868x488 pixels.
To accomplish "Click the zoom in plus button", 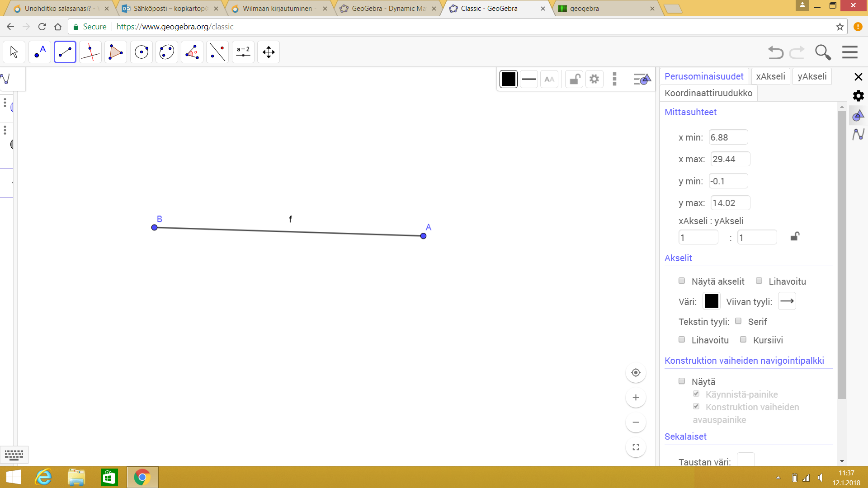I will point(636,398).
